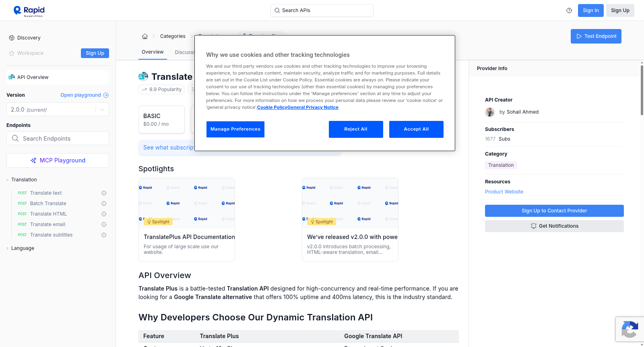This screenshot has width=644, height=347.
Task: Switch to the Overview tab
Action: pos(153,52)
